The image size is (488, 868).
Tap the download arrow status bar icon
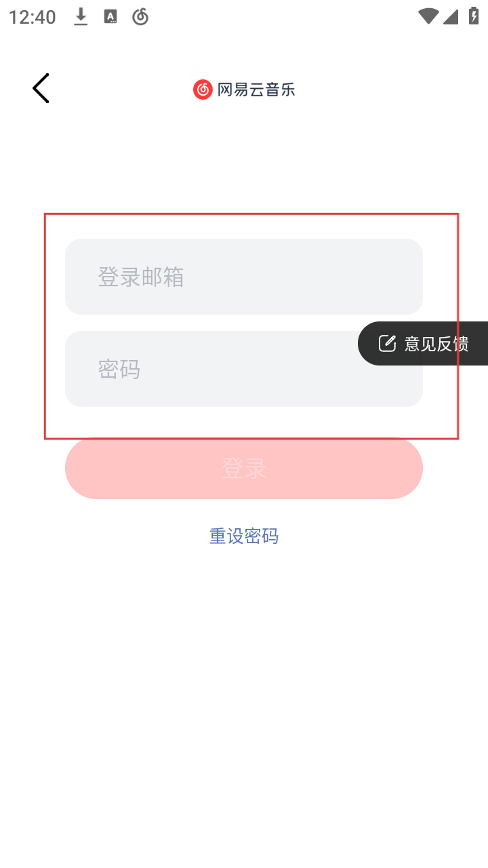[x=81, y=17]
